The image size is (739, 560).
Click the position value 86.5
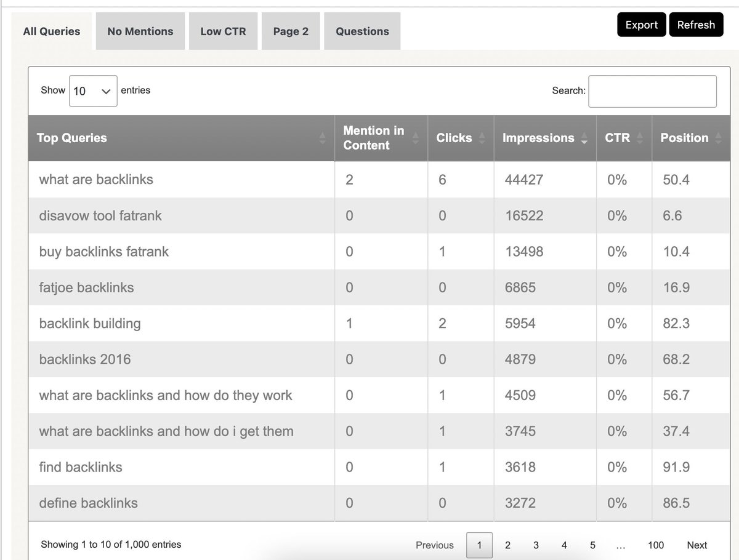point(676,503)
